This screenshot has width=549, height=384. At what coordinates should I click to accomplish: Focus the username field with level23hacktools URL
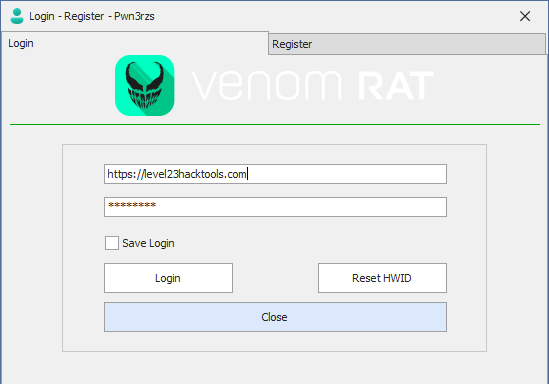click(275, 174)
